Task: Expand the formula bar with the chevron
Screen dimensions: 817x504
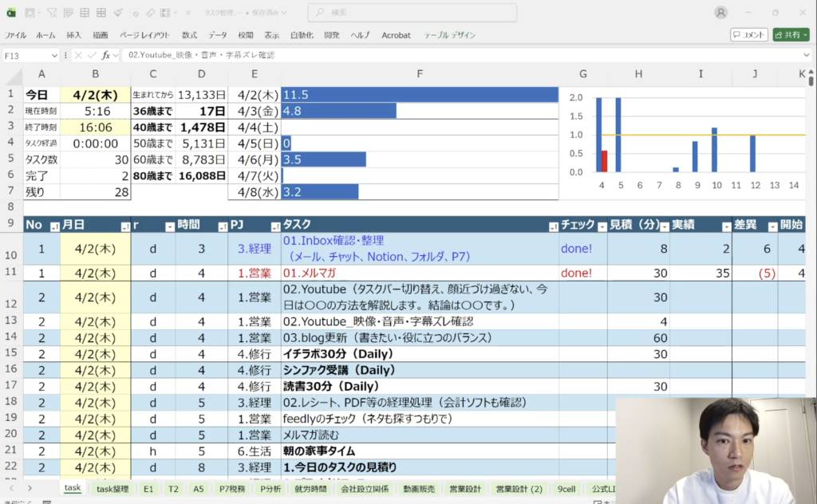Action: click(807, 56)
